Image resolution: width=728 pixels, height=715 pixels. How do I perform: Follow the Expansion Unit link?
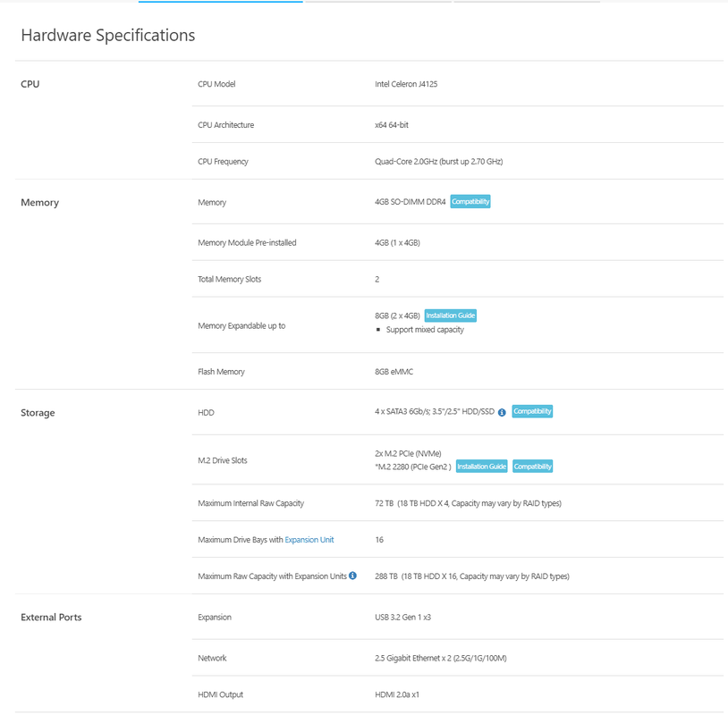click(309, 540)
